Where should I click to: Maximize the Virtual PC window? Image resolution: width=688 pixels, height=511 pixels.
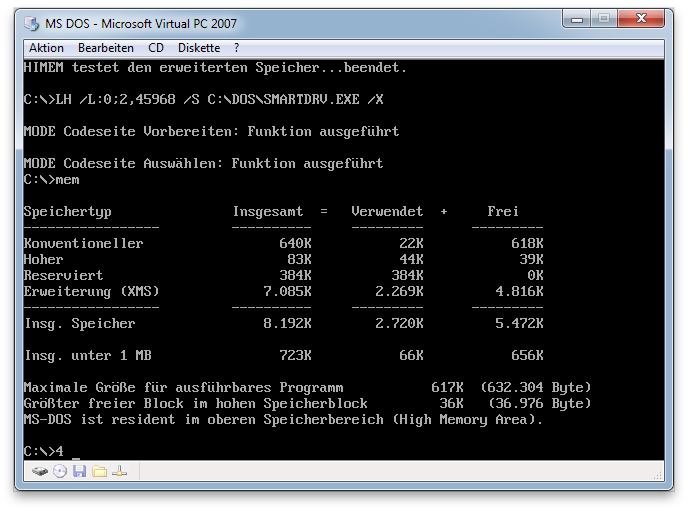pos(604,19)
